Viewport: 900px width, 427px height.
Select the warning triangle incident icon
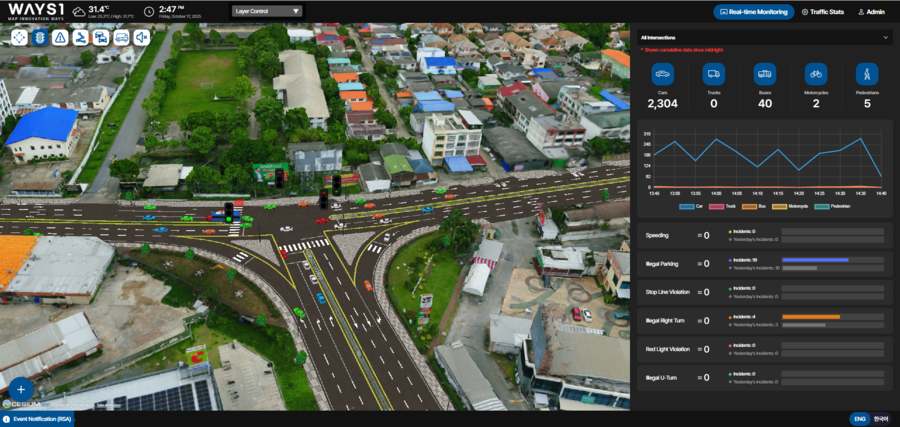[x=60, y=37]
